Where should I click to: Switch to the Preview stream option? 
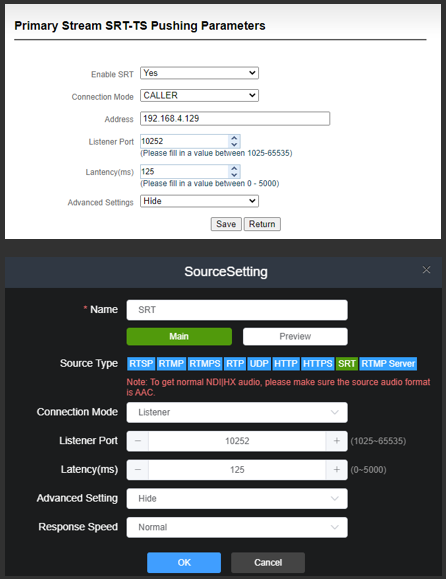[x=295, y=336]
